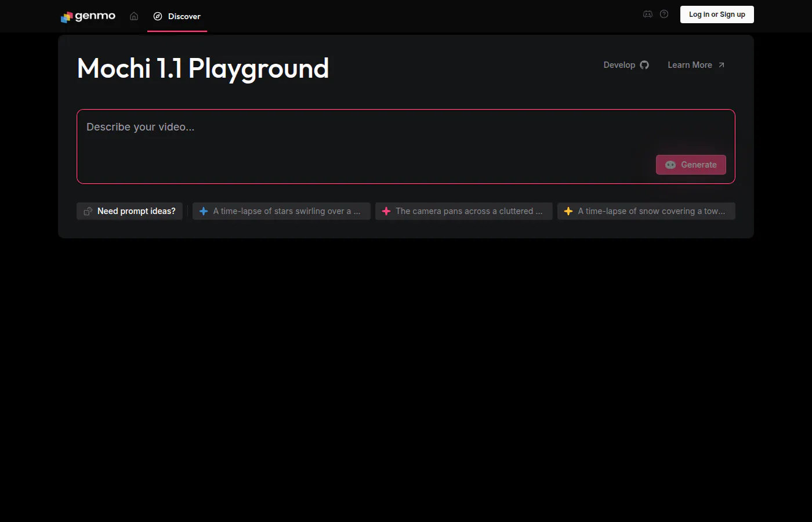Open the Home icon in navigation
The height and width of the screenshot is (522, 812).
[x=134, y=16]
